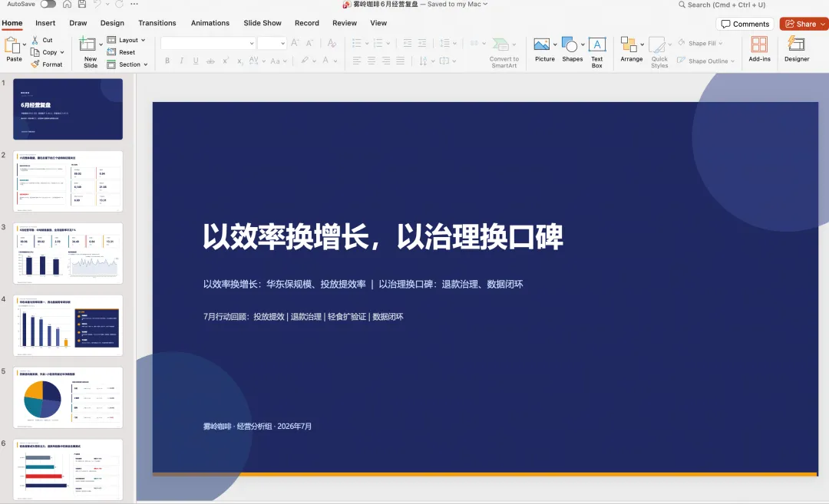This screenshot has width=829, height=504.
Task: Click the New Slide icon
Action: pos(88,44)
